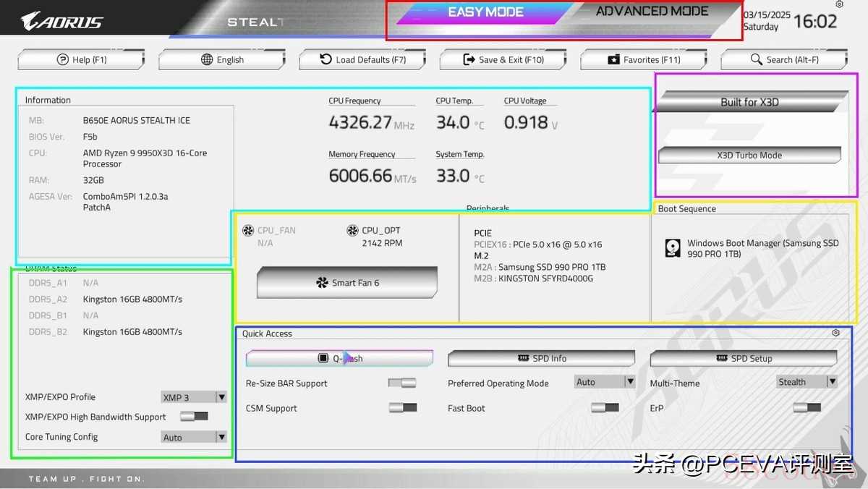The image size is (868, 489).
Task: Click Search (Alt-F) button
Action: click(784, 60)
